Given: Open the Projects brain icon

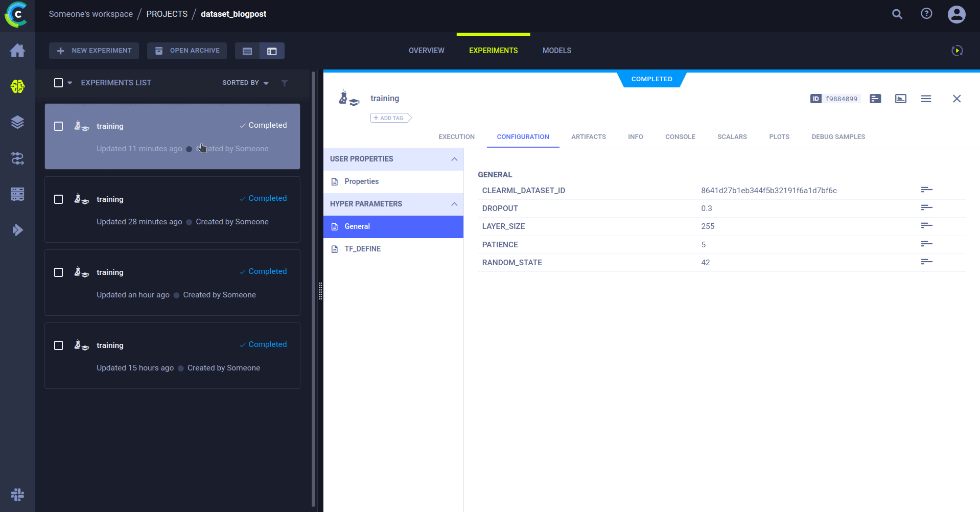Looking at the screenshot, I should [x=17, y=86].
